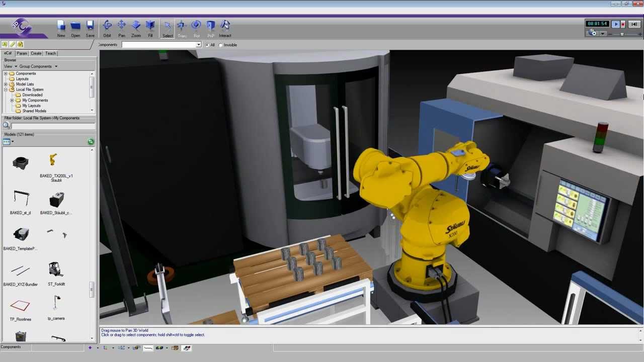Expand the My Components folder node
Viewport: 644px width, 362px height.
[x=12, y=100]
